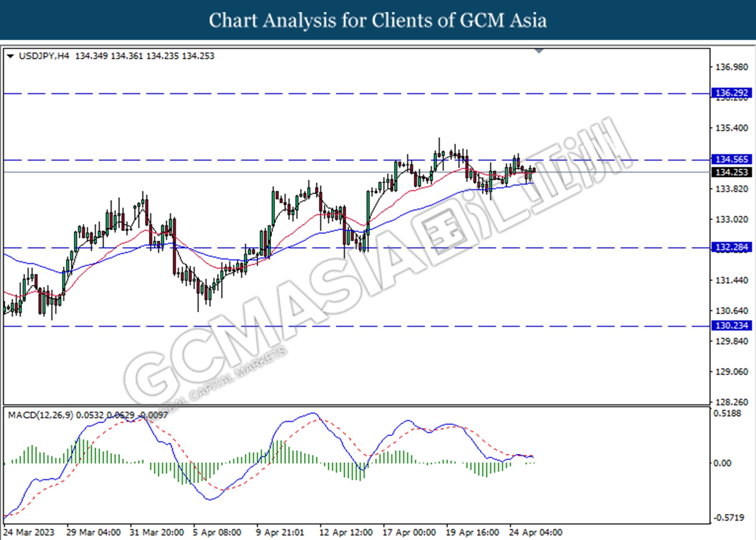Screen dimensions: 756x540
Task: Click the 130.640 price axis value
Action: [732, 311]
